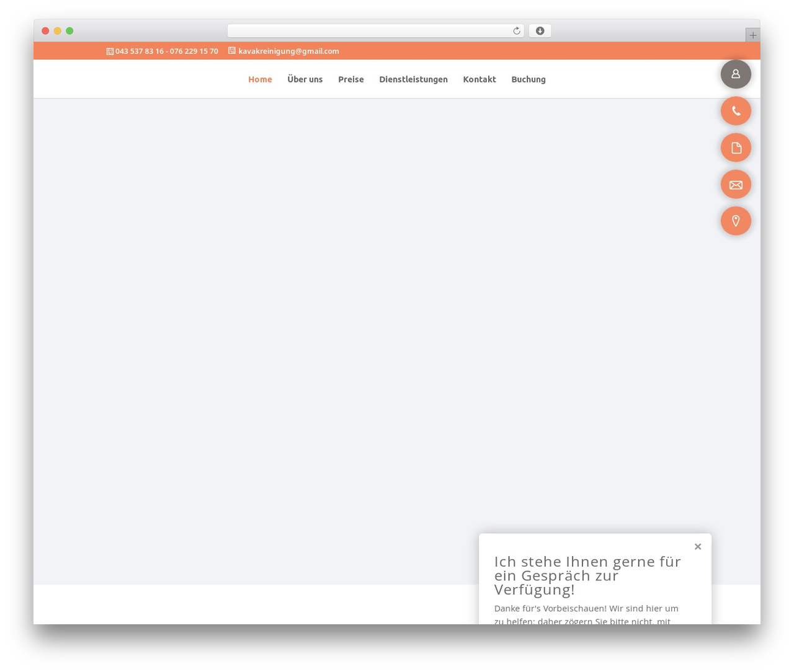Click the kavakreinigung@gmail.com email link
This screenshot has height=672, width=794.
288,51
